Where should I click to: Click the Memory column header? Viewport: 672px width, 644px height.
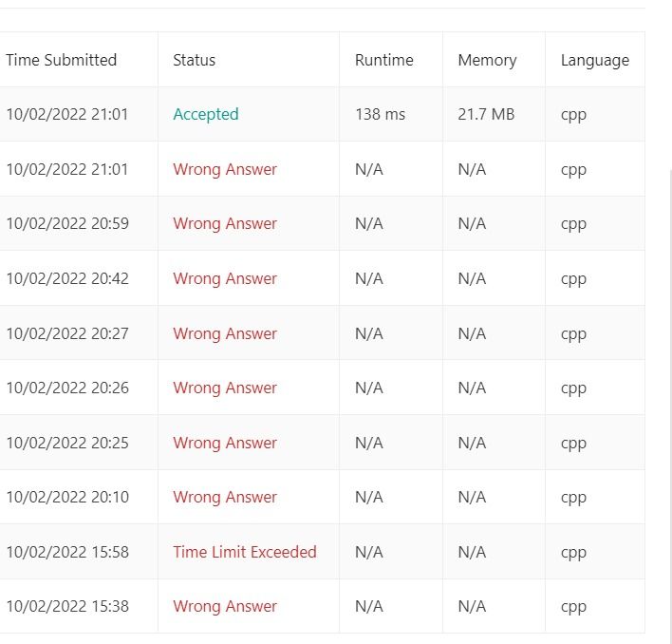[x=487, y=61]
